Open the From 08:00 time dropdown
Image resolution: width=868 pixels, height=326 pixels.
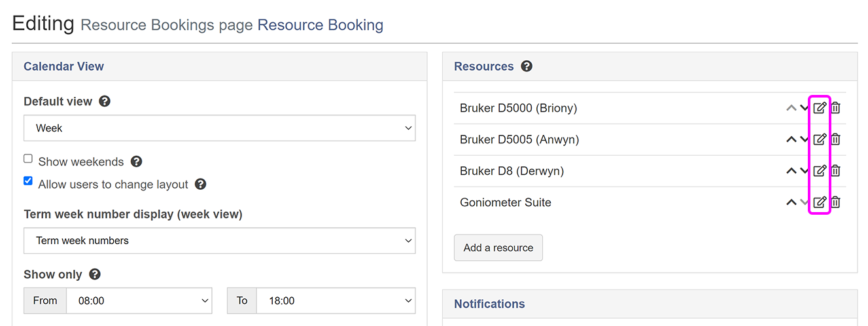point(139,301)
